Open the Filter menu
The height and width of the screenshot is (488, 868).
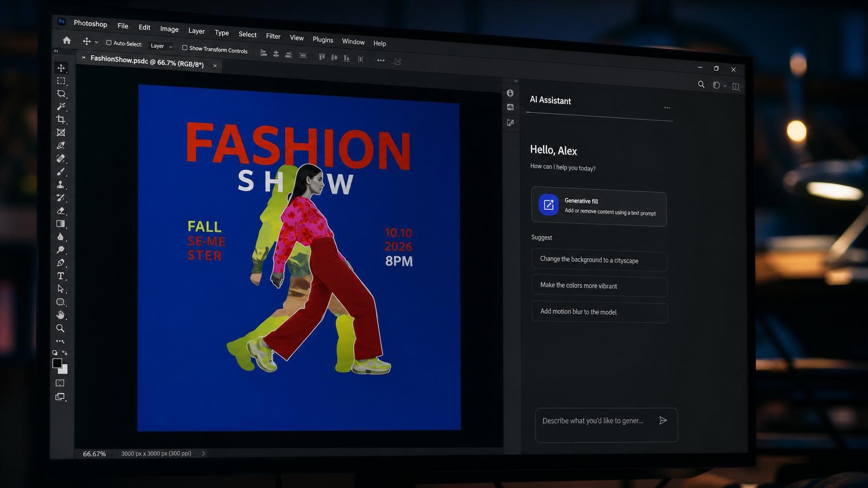273,36
